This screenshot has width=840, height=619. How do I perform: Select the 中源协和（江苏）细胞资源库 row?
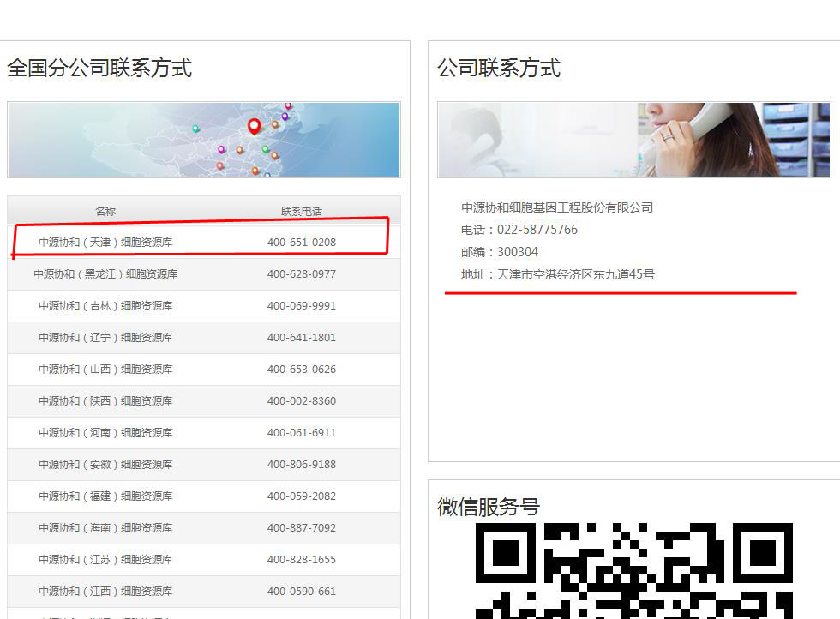(x=108, y=559)
